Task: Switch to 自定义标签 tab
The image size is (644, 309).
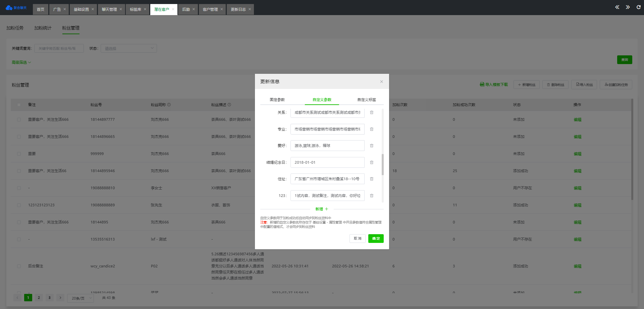Action: pyautogui.click(x=366, y=100)
